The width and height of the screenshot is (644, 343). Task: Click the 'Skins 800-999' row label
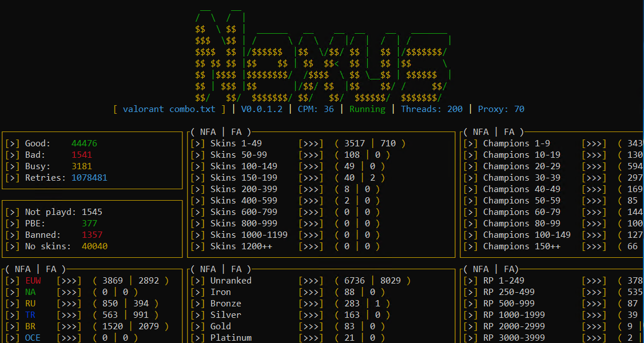point(244,224)
